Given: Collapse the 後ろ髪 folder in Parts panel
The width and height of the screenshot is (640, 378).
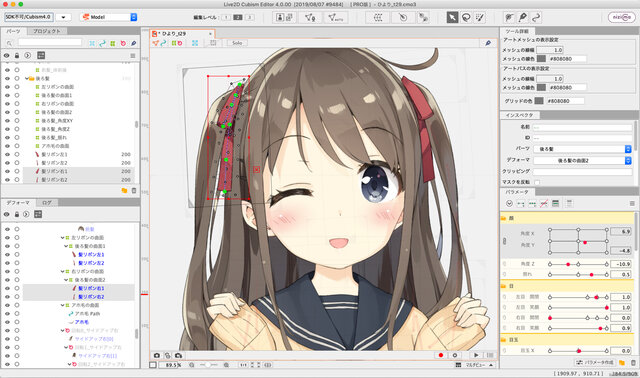Looking at the screenshot, I should click(x=27, y=78).
